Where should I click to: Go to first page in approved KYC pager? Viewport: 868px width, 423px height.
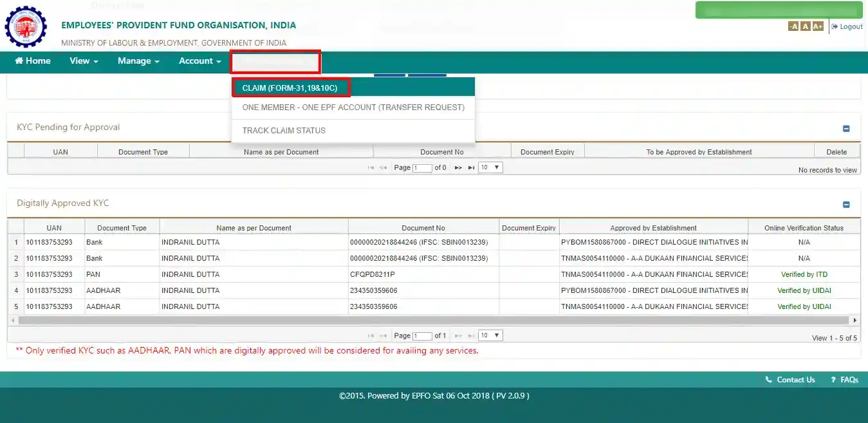tap(371, 335)
